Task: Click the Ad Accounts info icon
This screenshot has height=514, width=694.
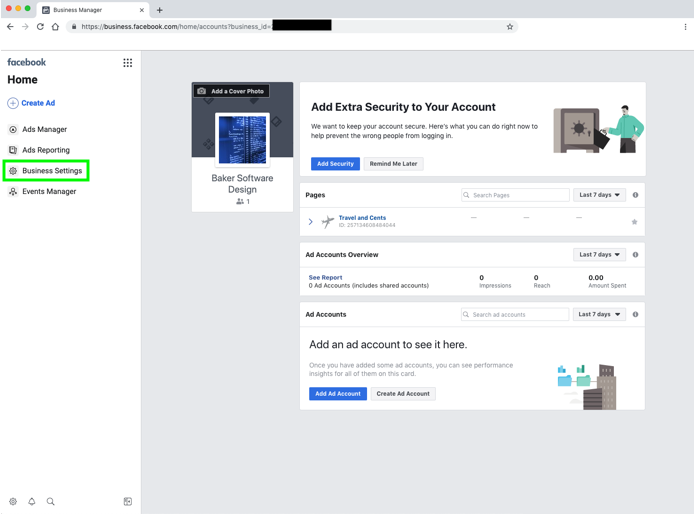Action: (x=635, y=314)
